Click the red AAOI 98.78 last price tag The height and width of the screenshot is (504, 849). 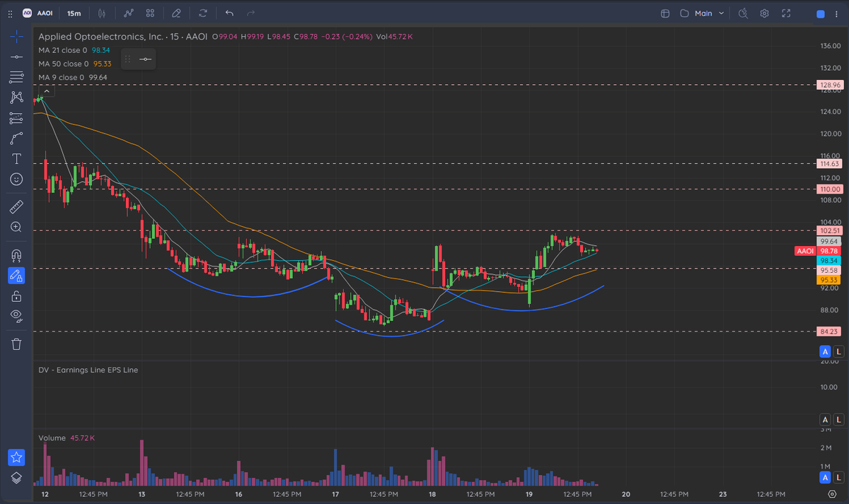pyautogui.click(x=819, y=251)
